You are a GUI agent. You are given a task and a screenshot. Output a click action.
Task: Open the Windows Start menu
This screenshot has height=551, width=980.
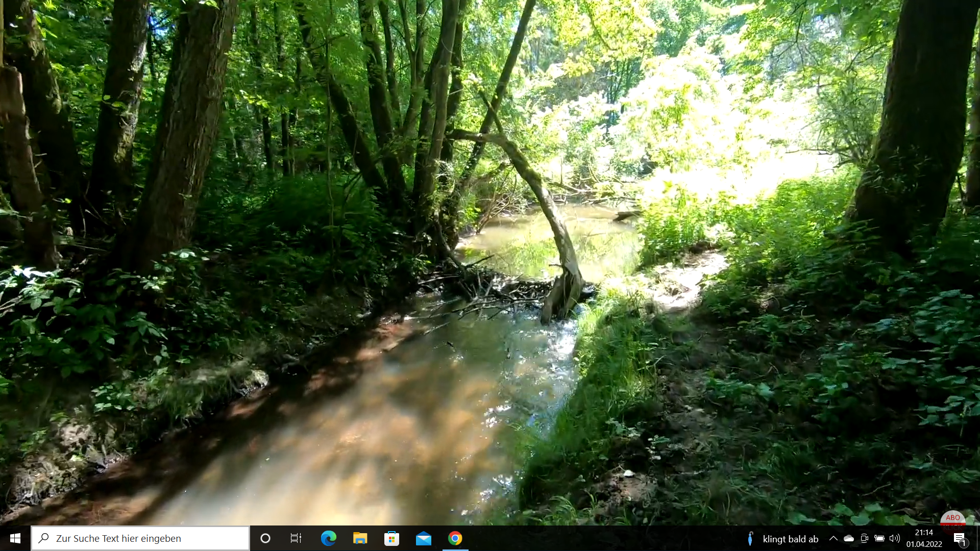coord(15,538)
